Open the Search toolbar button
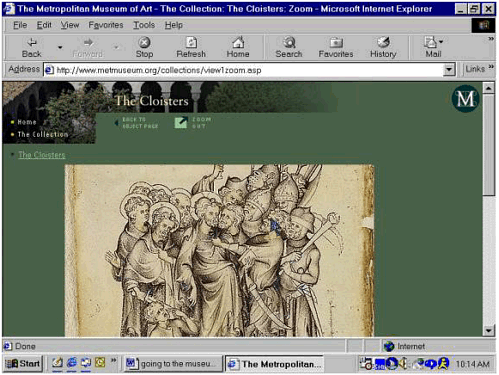This screenshot has width=499, height=375. click(x=289, y=47)
